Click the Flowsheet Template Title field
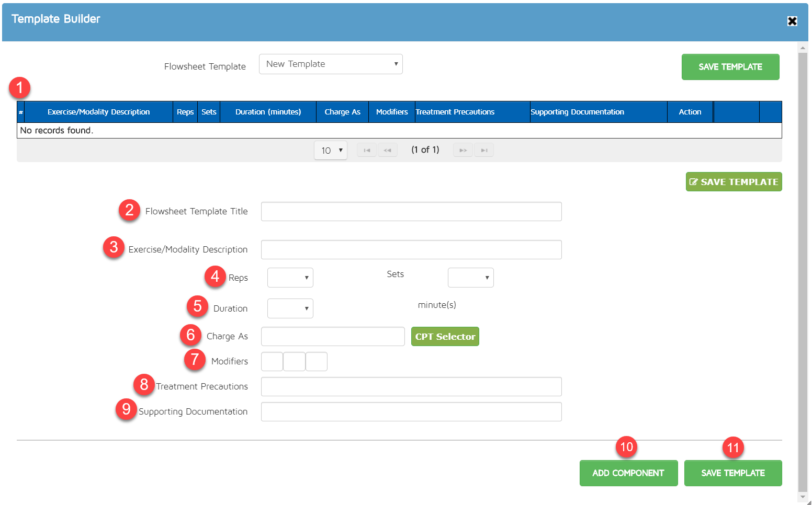 [411, 212]
